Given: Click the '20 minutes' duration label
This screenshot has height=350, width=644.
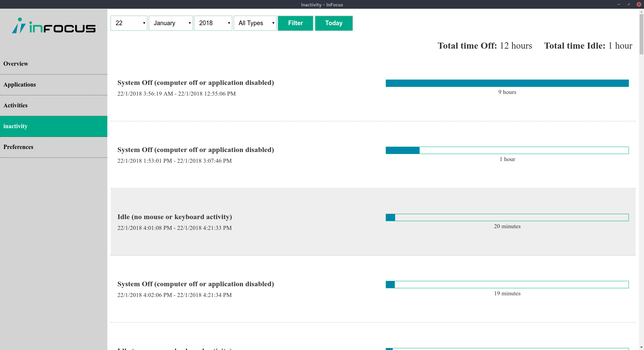Looking at the screenshot, I should tap(507, 226).
